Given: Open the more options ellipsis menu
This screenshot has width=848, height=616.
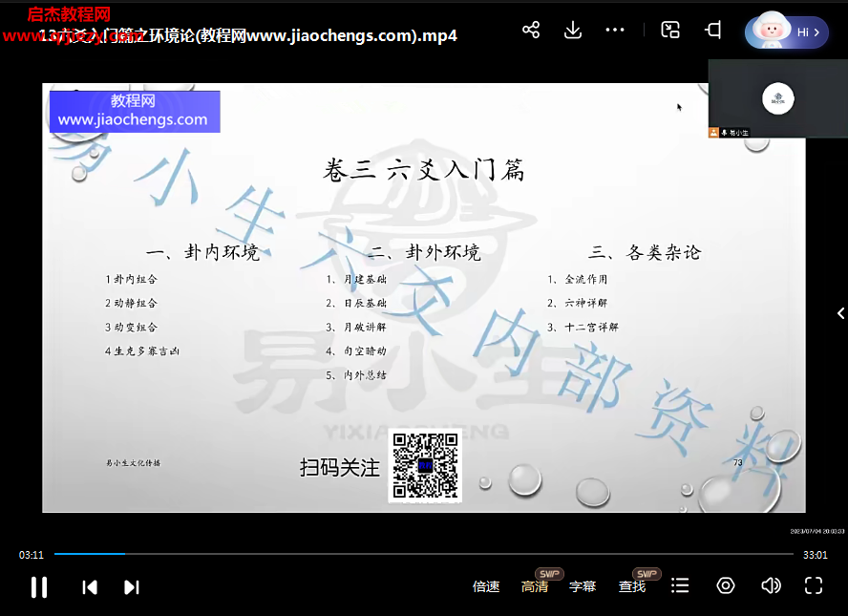Looking at the screenshot, I should 615,30.
